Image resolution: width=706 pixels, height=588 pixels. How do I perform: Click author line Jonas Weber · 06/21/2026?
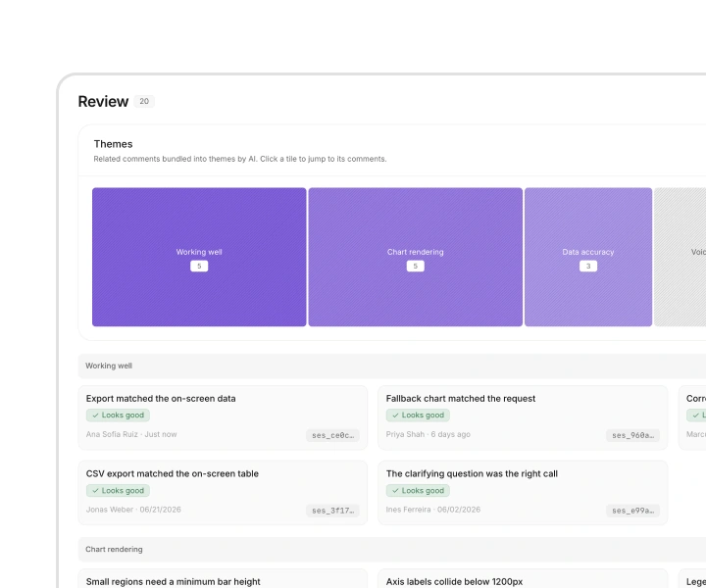pos(133,510)
